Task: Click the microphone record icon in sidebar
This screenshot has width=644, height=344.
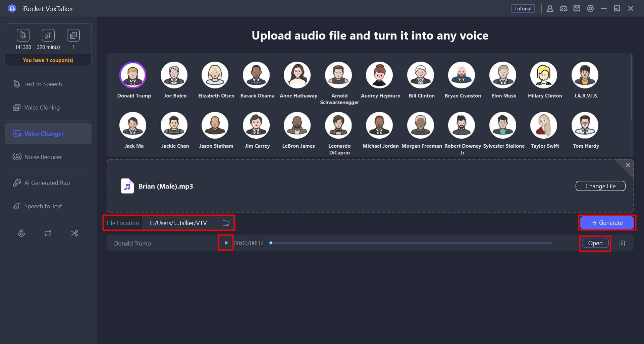Action: point(21,233)
